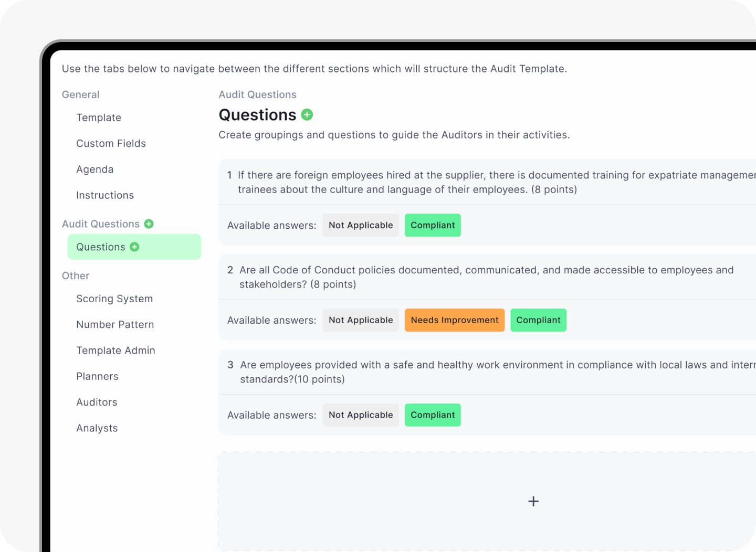Click Not Applicable answer on question 3
Screen dimensions: 756x552
pos(361,415)
